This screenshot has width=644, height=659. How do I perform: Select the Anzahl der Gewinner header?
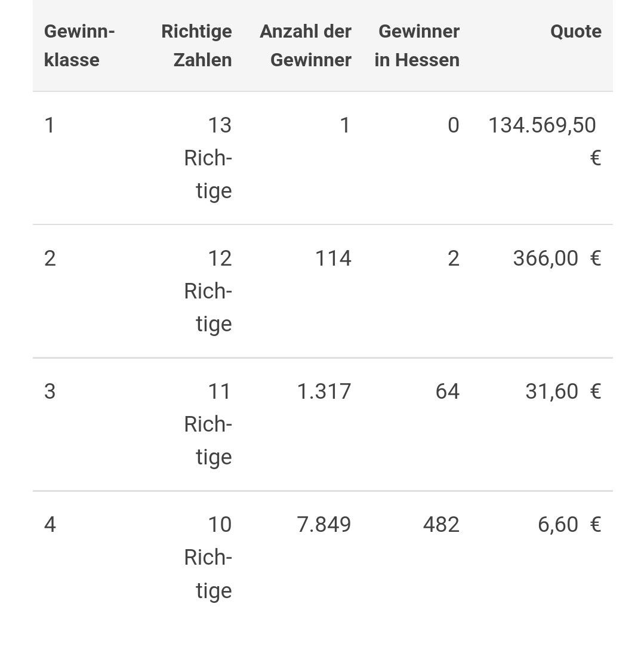click(x=306, y=45)
